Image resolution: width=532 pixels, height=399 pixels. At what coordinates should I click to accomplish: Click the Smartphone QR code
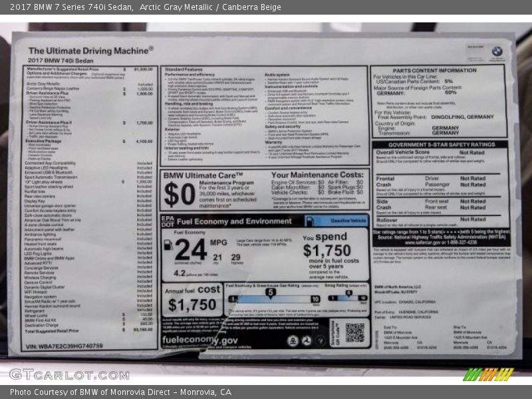354,332
